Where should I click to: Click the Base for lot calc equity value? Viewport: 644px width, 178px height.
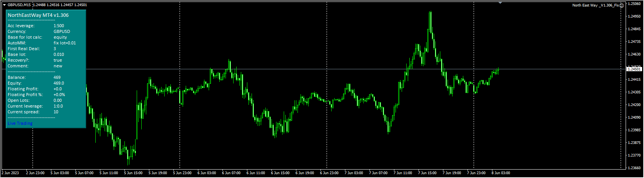60,37
